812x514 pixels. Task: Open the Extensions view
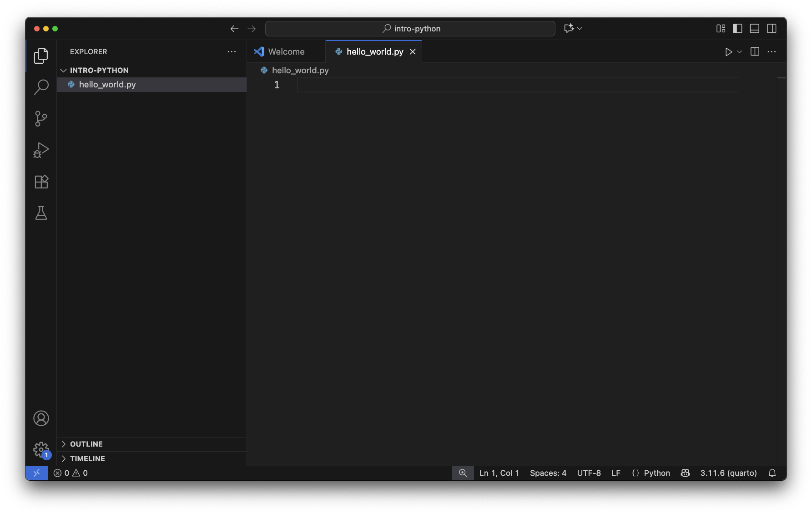tap(41, 182)
